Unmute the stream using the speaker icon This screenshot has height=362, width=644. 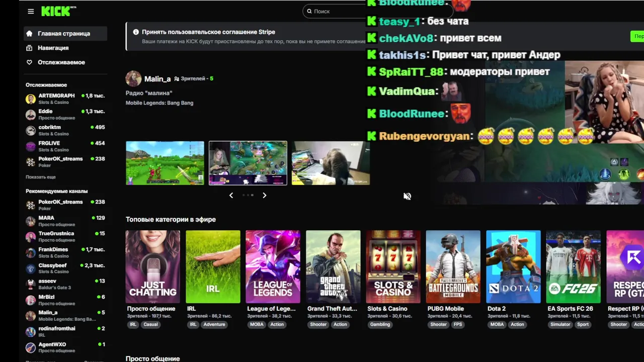(x=407, y=196)
